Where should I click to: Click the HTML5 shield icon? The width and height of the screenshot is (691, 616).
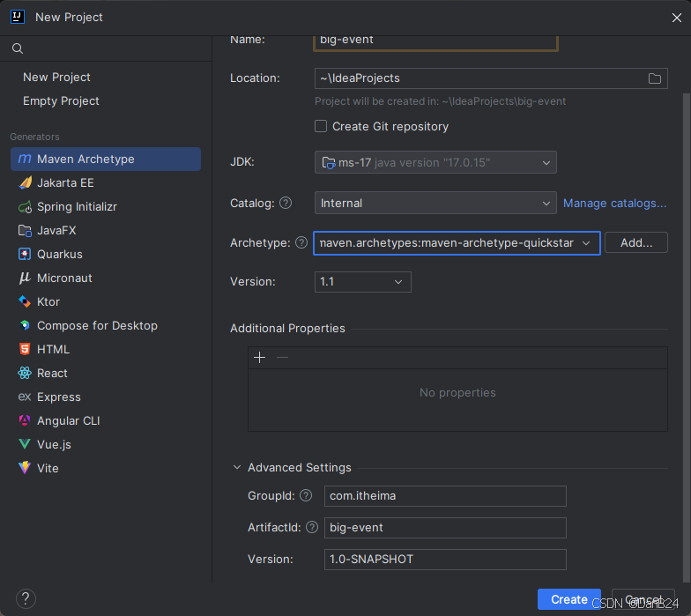pos(25,349)
